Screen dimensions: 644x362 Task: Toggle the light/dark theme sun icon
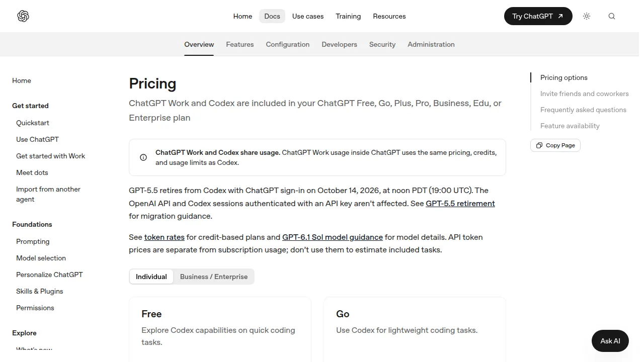(587, 16)
